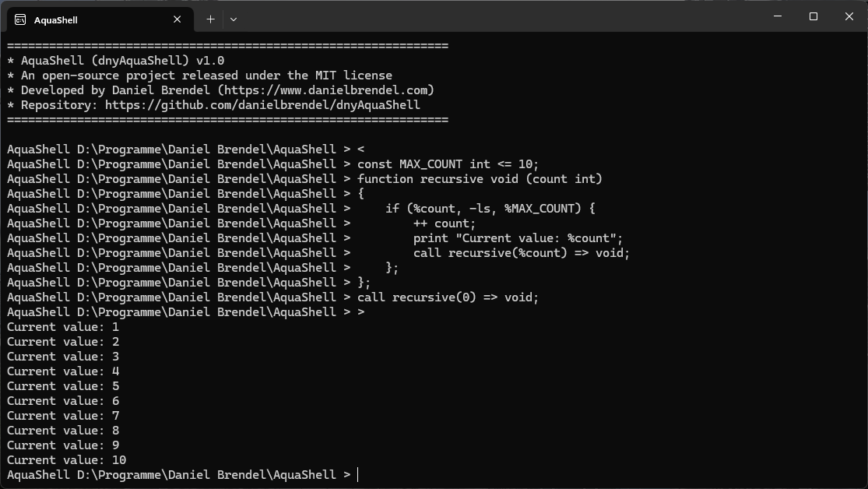Image resolution: width=868 pixels, height=489 pixels.
Task: Close the AquaShell terminal window
Action: click(x=849, y=16)
